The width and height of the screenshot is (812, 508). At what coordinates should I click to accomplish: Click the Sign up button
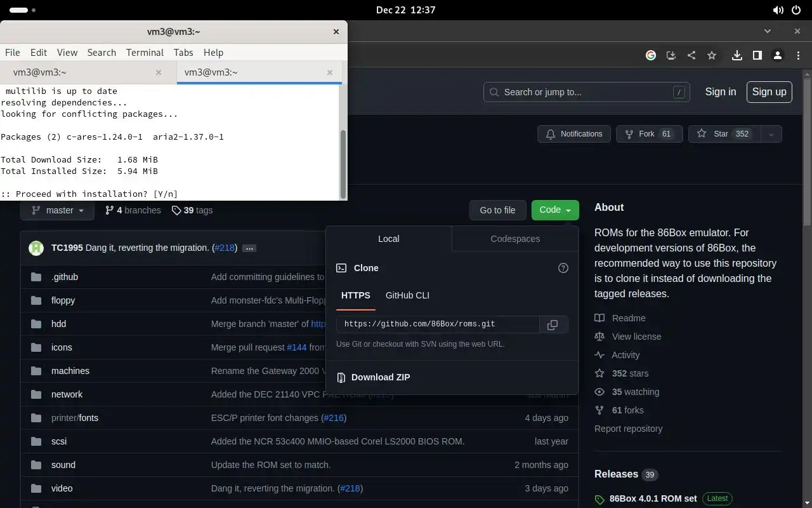(x=769, y=92)
